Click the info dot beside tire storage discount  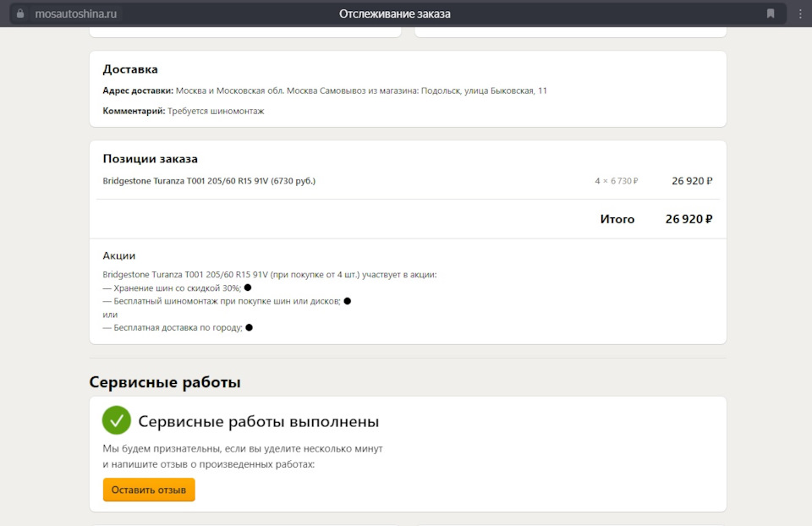pyautogui.click(x=248, y=288)
